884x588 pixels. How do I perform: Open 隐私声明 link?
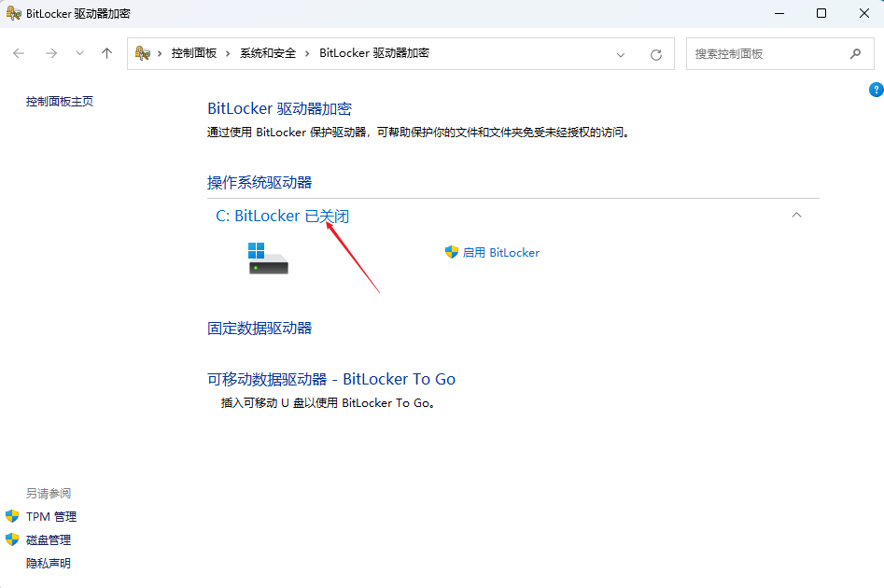tap(49, 563)
